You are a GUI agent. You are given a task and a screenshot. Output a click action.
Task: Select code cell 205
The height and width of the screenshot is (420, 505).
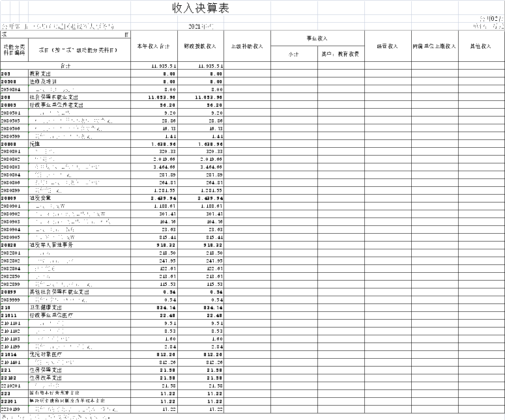(x=14, y=74)
